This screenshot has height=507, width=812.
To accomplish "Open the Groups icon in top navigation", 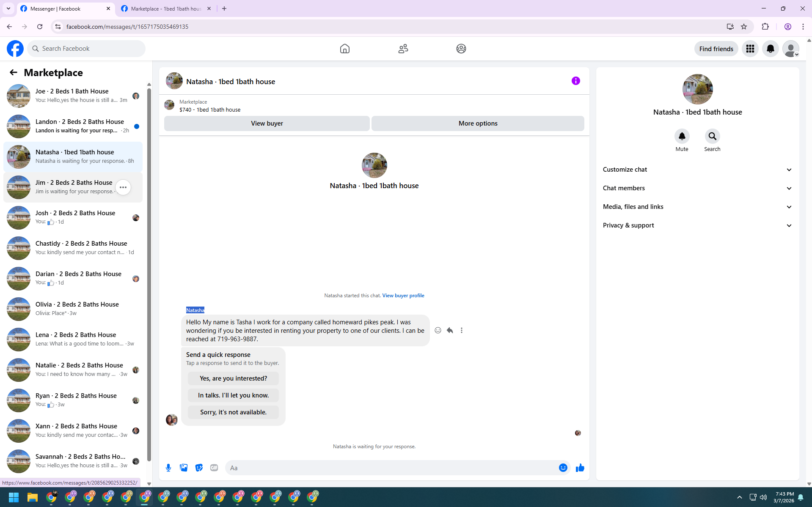I will [461, 49].
